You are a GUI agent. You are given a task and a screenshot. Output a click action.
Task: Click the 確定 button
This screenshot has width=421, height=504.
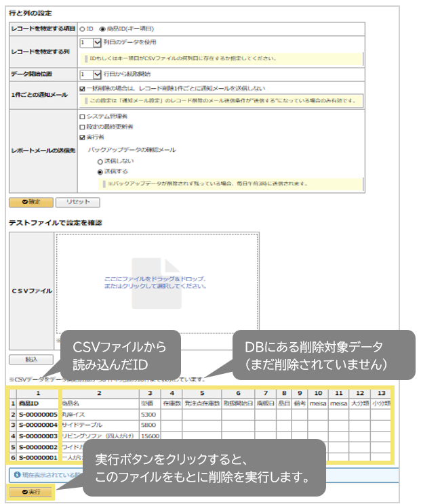tap(31, 202)
